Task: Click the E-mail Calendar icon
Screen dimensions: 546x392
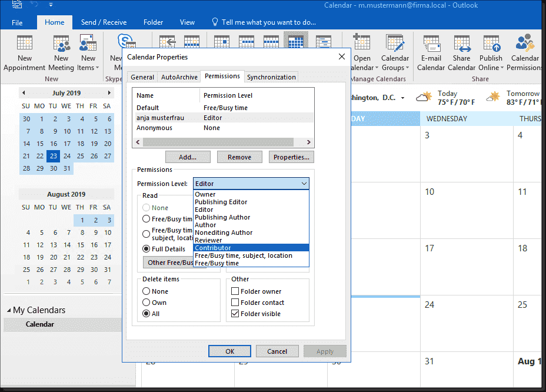Action: 431,43
